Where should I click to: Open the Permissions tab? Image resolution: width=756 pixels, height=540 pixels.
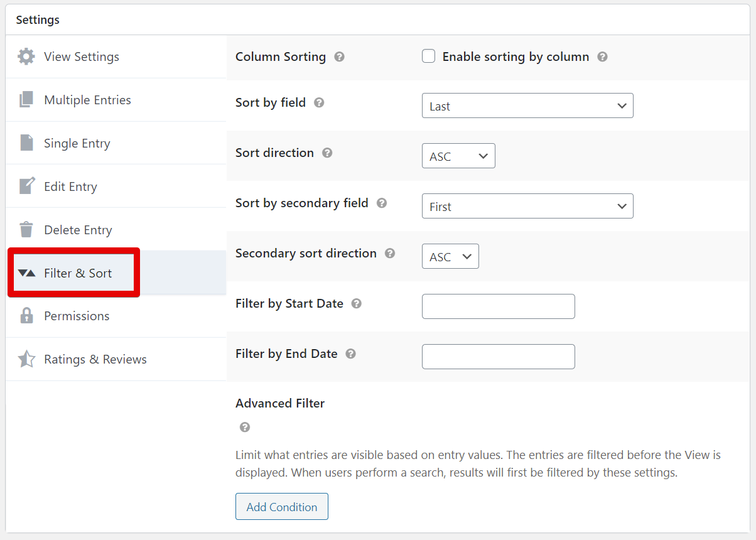116,316
